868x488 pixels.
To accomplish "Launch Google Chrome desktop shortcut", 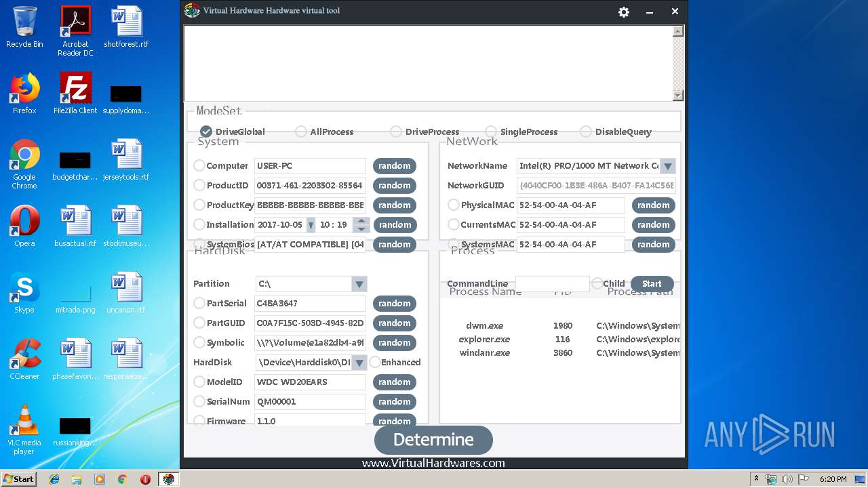I will pos(24,165).
